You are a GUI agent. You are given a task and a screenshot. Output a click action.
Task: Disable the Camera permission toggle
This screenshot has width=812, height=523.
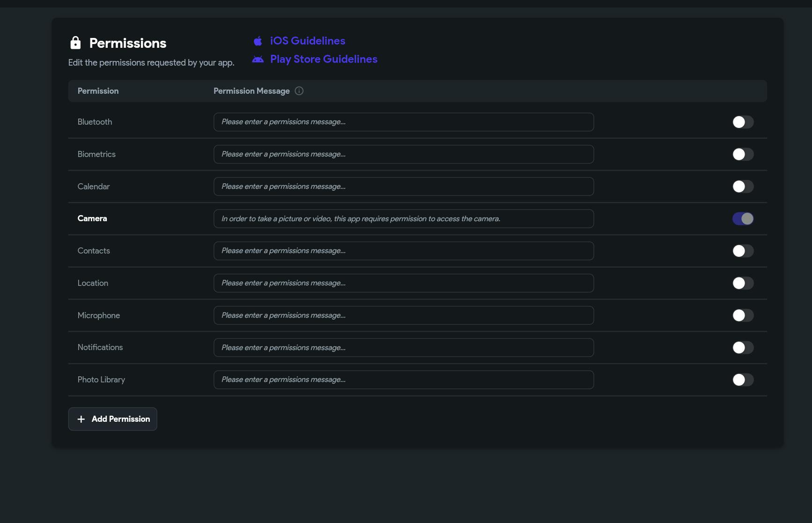[x=743, y=219]
